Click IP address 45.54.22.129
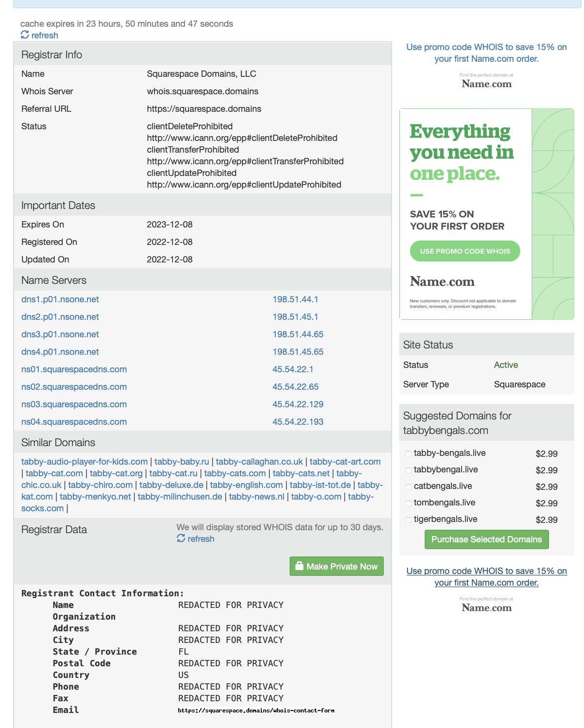This screenshot has width=584, height=728. point(298,404)
